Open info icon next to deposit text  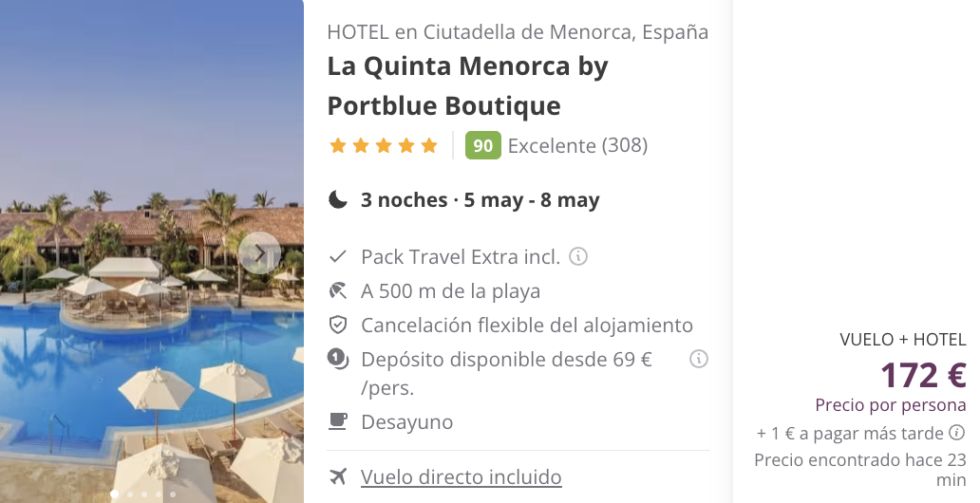tap(699, 359)
